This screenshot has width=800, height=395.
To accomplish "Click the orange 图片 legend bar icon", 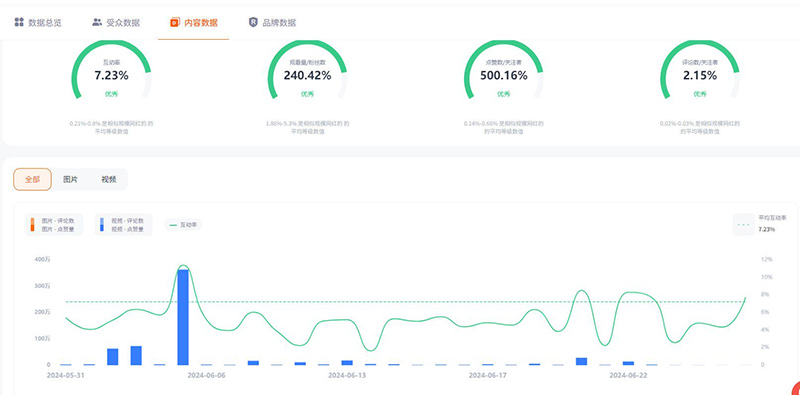I will (33, 225).
